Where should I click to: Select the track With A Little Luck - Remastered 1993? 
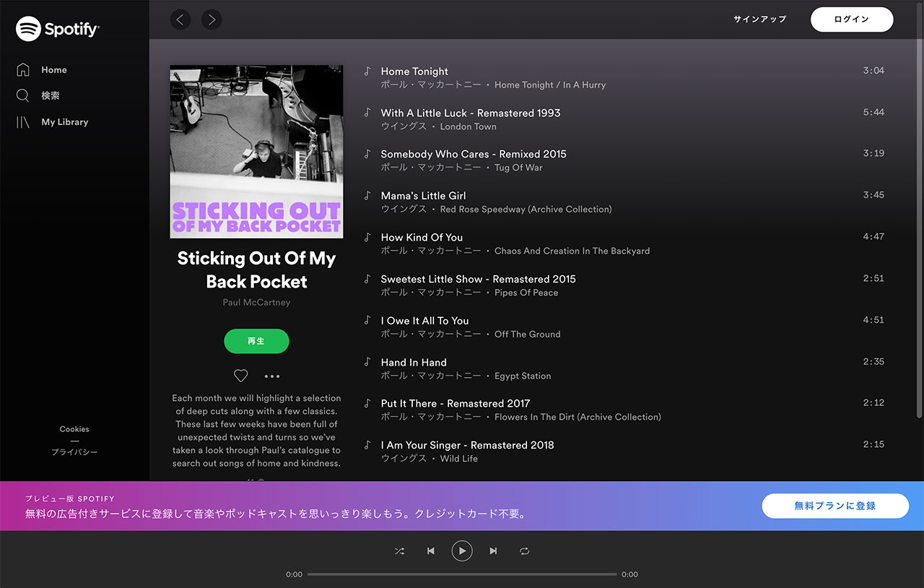click(x=471, y=113)
